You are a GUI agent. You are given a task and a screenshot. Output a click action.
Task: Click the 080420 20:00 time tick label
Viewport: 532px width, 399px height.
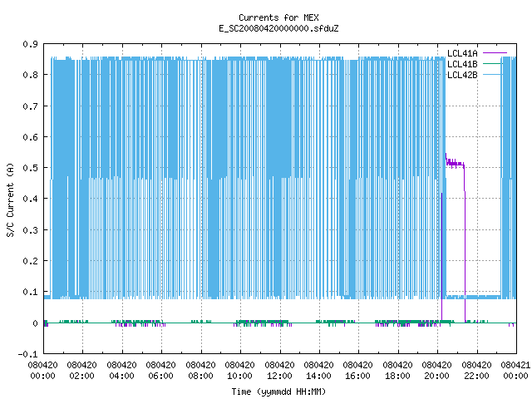[437, 371]
